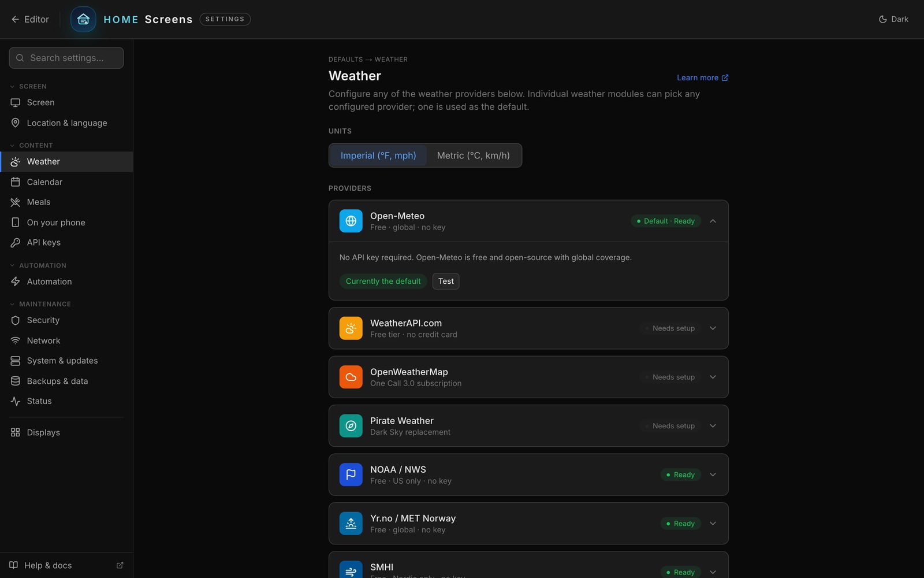924x578 pixels.
Task: Open Security settings
Action: [x=66, y=320]
